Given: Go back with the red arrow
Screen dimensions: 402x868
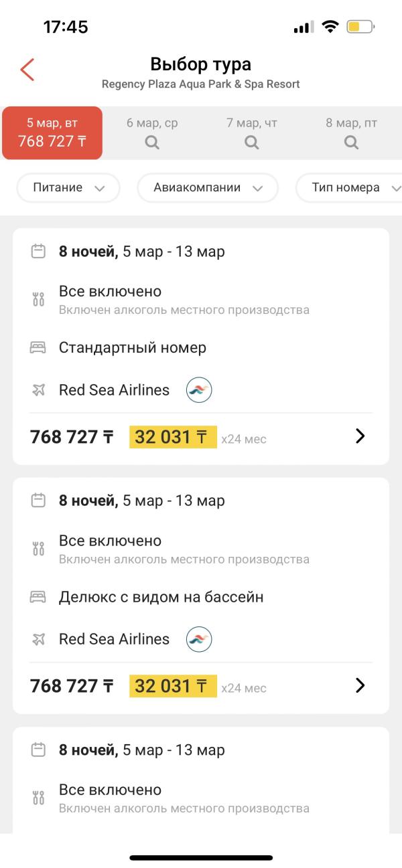Looking at the screenshot, I should coord(27,70).
